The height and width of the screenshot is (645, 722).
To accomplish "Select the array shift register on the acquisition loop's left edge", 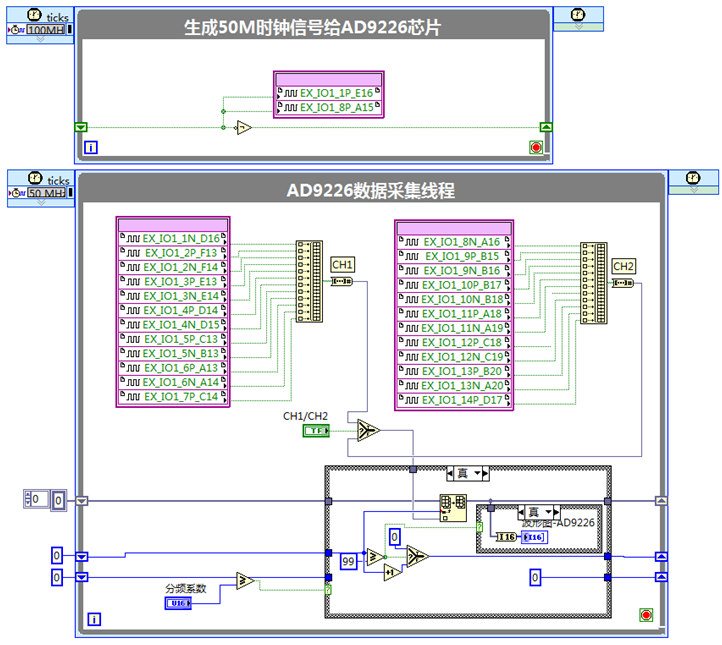I will tap(82, 501).
